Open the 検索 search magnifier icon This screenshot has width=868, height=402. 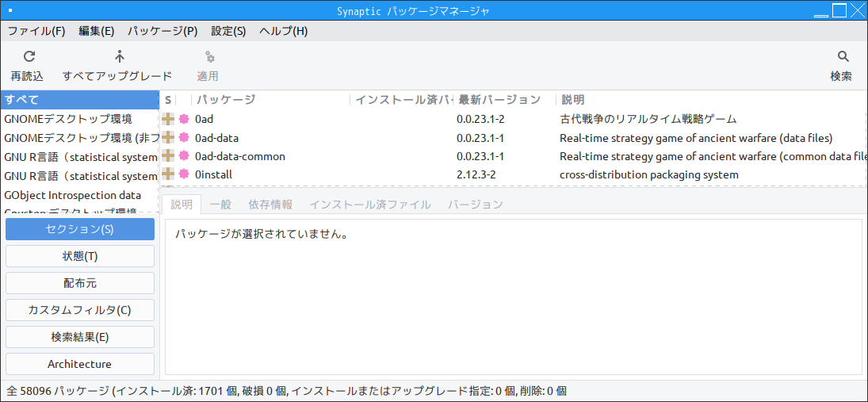tap(843, 56)
